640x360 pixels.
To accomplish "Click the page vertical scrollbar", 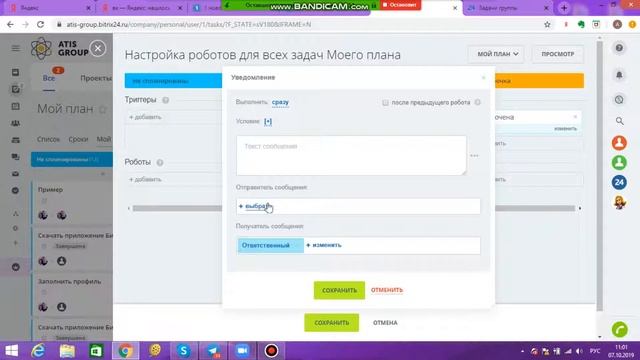I will pyautogui.click(x=599, y=176).
